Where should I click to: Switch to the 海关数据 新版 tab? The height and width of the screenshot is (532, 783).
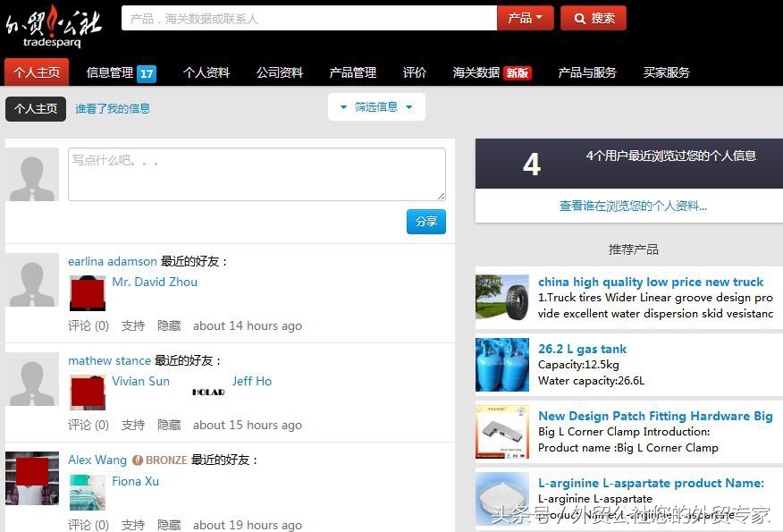485,72
